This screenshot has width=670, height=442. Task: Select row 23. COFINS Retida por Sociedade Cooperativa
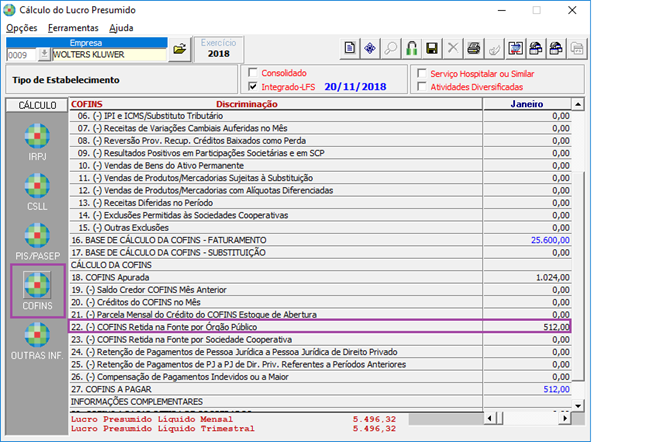pos(320,339)
